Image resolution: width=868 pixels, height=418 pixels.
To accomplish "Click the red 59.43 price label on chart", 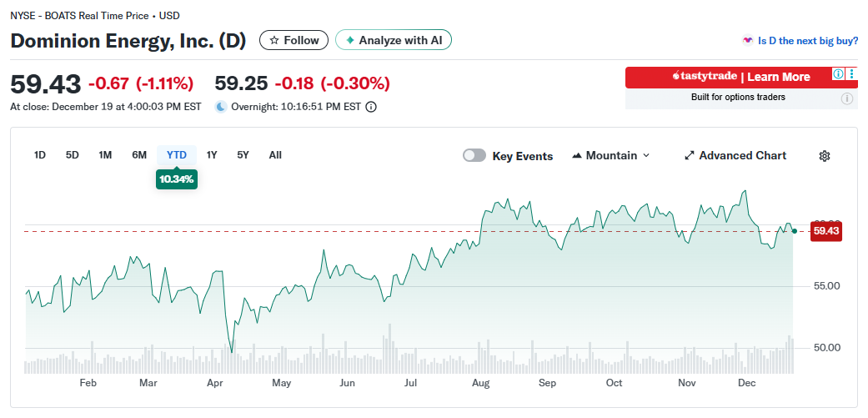I will pos(825,231).
